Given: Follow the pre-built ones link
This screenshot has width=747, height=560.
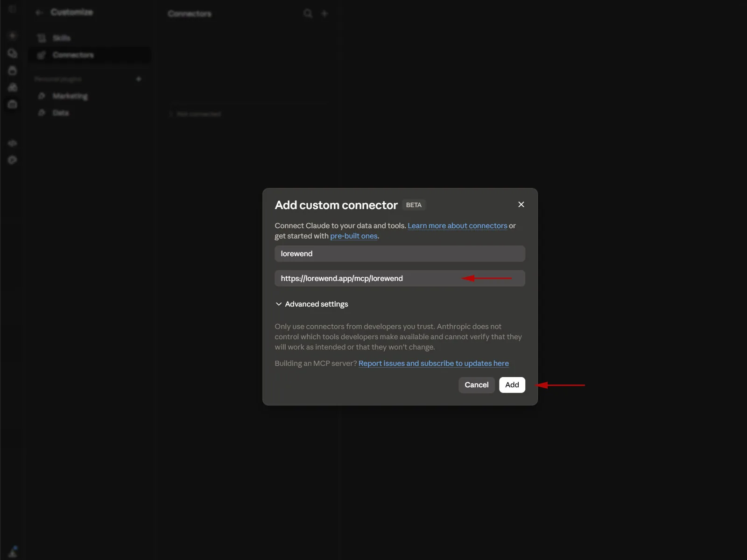Looking at the screenshot, I should (x=353, y=236).
